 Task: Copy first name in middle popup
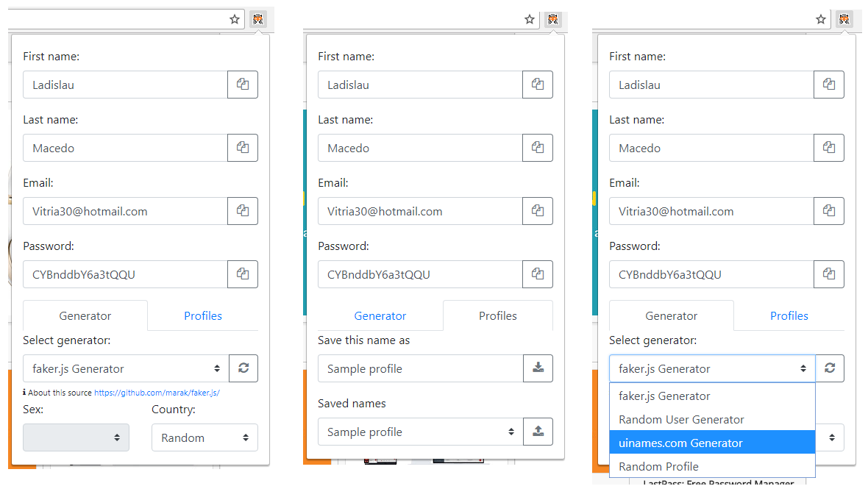tap(538, 85)
